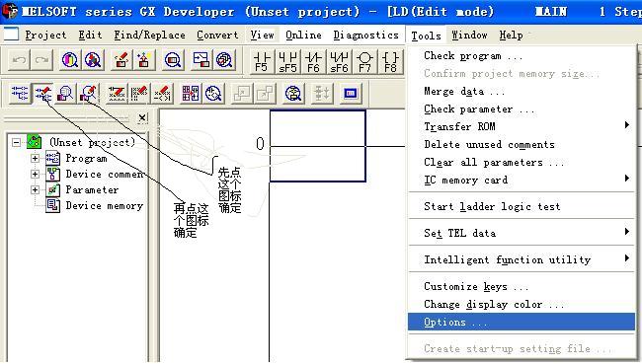
Task: Click the F8 application instruction icon
Action: pos(390,61)
